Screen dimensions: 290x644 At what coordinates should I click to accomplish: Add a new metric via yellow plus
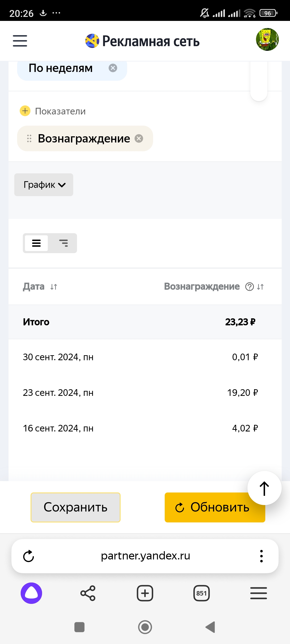coord(25,111)
